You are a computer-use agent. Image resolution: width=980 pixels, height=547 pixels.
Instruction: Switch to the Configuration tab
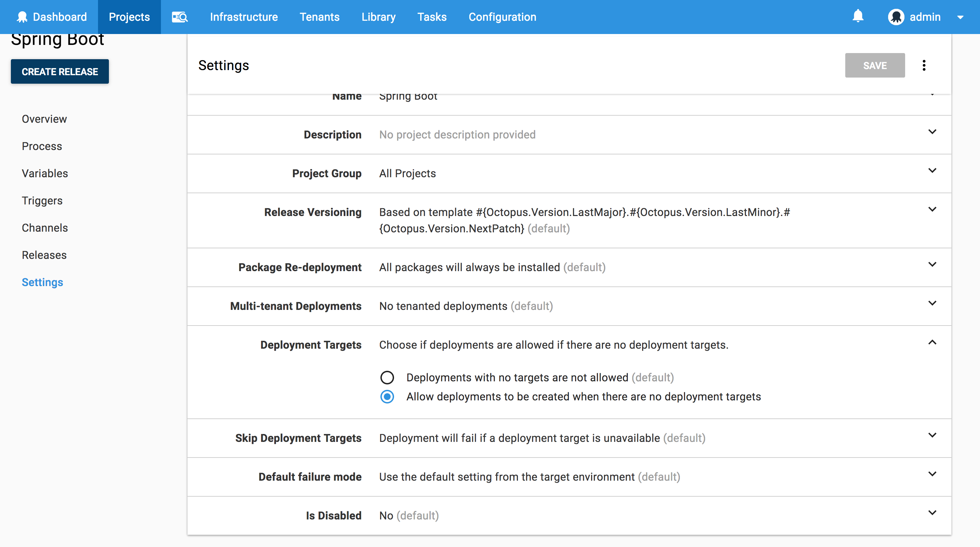point(502,17)
